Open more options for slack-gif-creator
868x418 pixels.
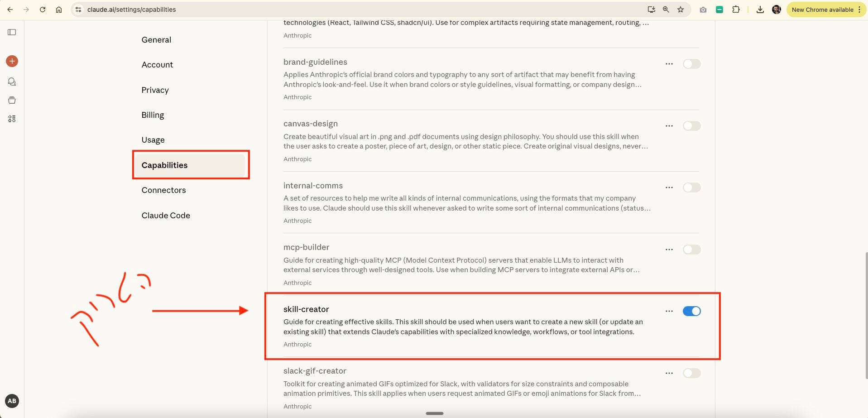coord(669,373)
